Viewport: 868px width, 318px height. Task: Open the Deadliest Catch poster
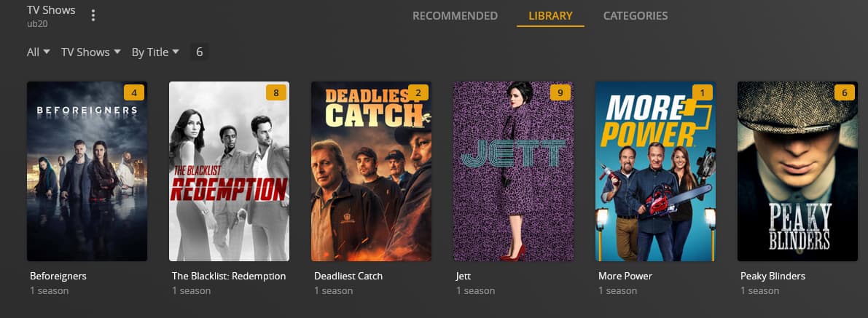pyautogui.click(x=372, y=172)
